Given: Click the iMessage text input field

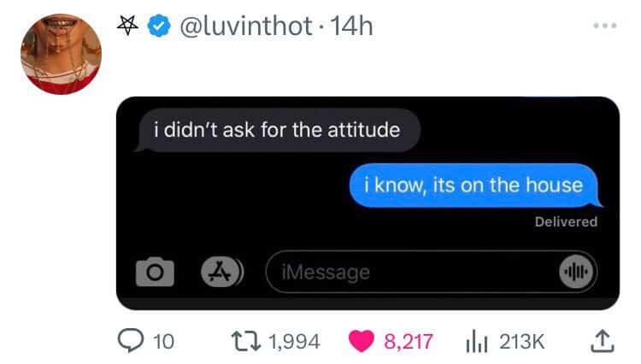Looking at the screenshot, I should click(432, 272).
